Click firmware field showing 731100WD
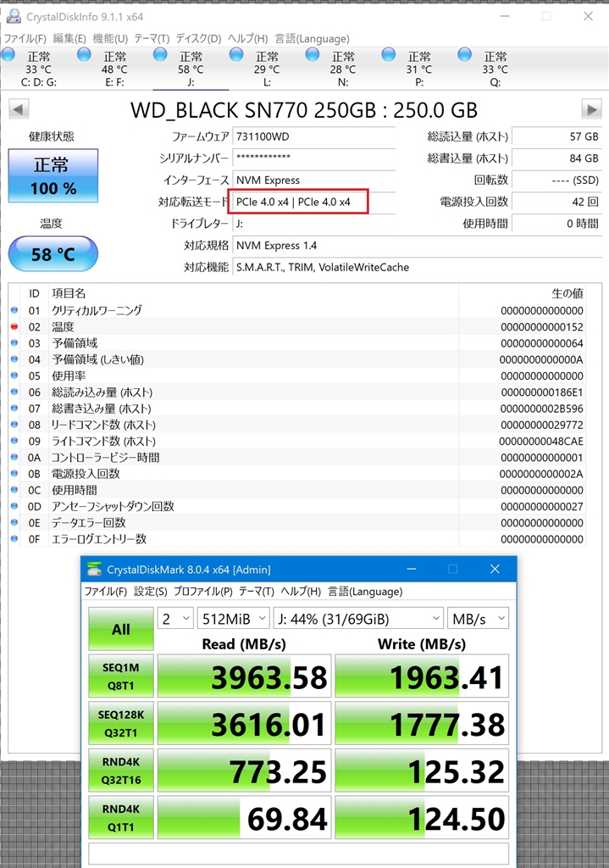Viewport: 609px width, 868px height. coord(313,136)
